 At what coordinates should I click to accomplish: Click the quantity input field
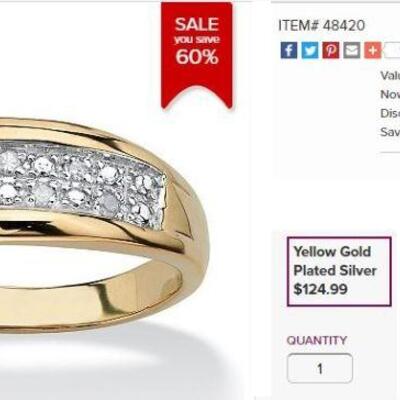[320, 368]
